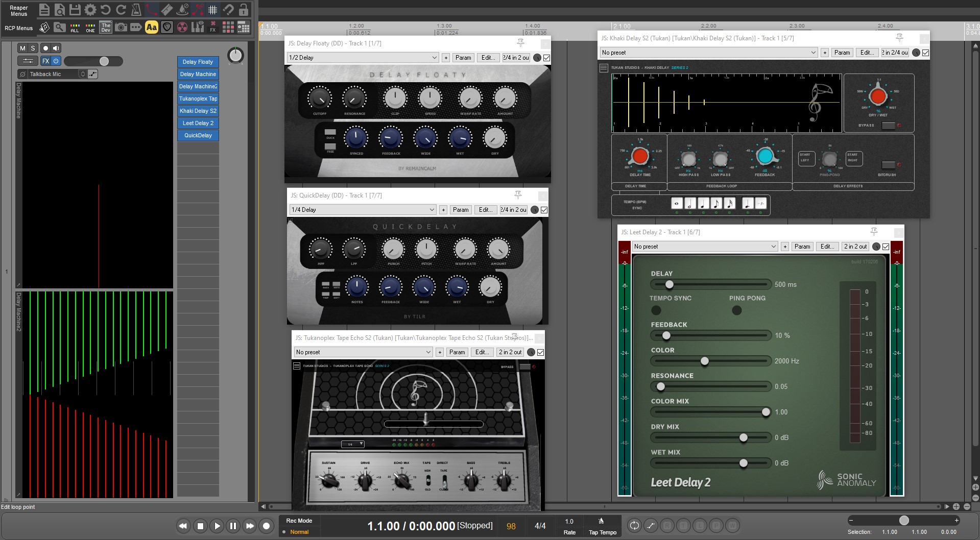Solo track with S button
Image resolution: width=980 pixels, height=540 pixels.
(33, 48)
